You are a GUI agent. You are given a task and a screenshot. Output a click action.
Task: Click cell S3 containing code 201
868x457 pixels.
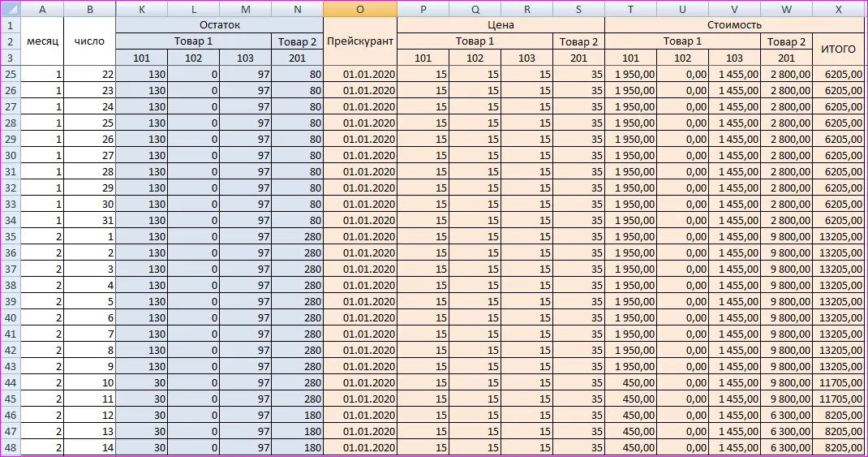tap(578, 58)
